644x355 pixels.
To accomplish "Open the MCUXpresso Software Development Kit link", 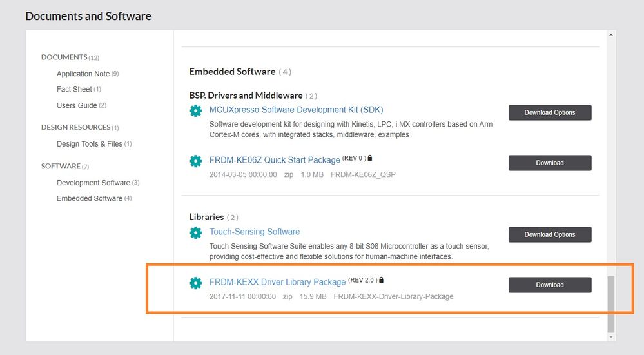I will [296, 110].
